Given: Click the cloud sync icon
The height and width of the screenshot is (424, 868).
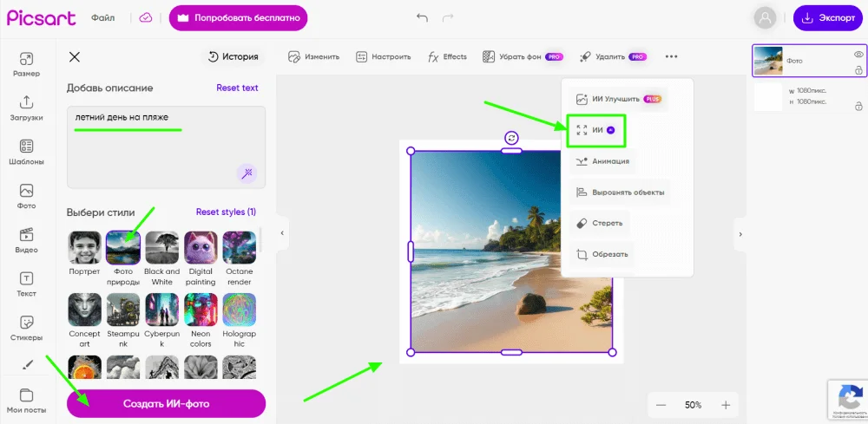Looking at the screenshot, I should [x=146, y=17].
